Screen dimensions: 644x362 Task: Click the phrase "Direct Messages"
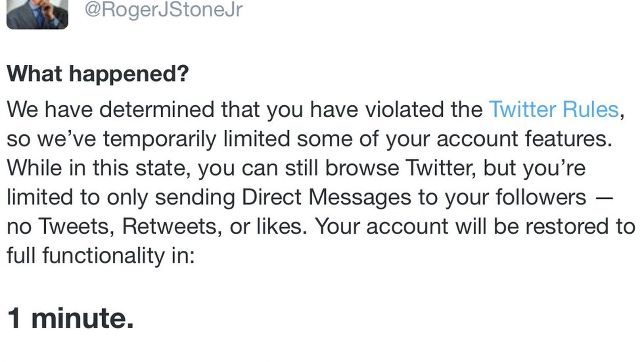pyautogui.click(x=326, y=197)
